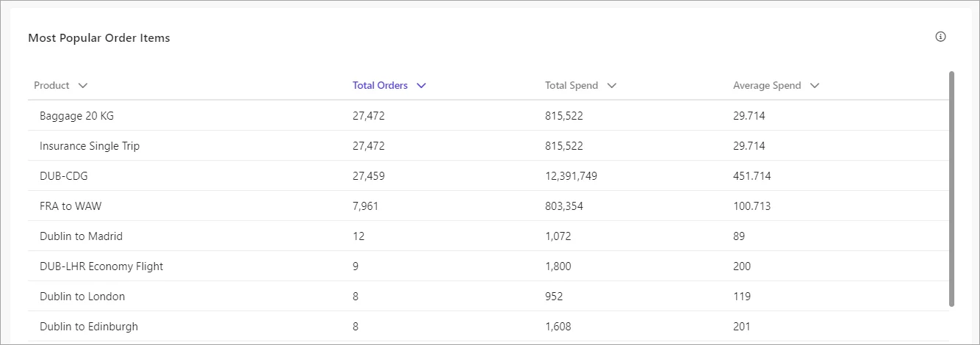The height and width of the screenshot is (345, 980).
Task: Click average spend value 89
Action: (x=739, y=236)
